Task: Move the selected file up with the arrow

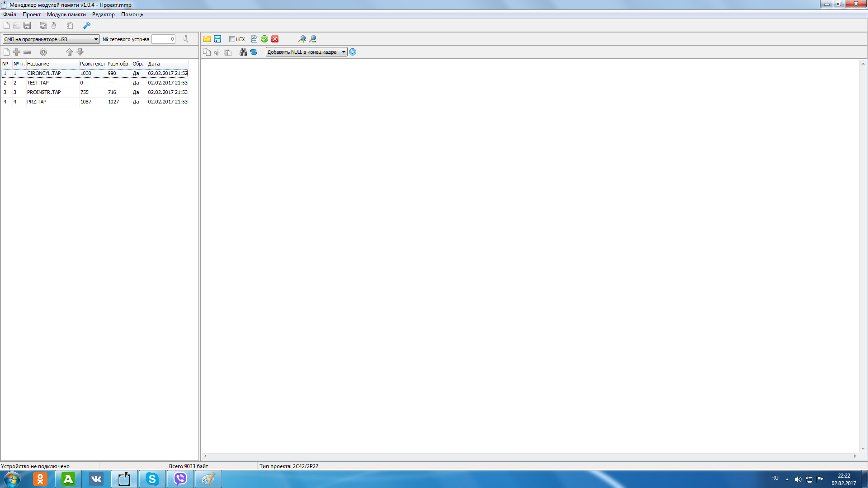Action: point(70,52)
